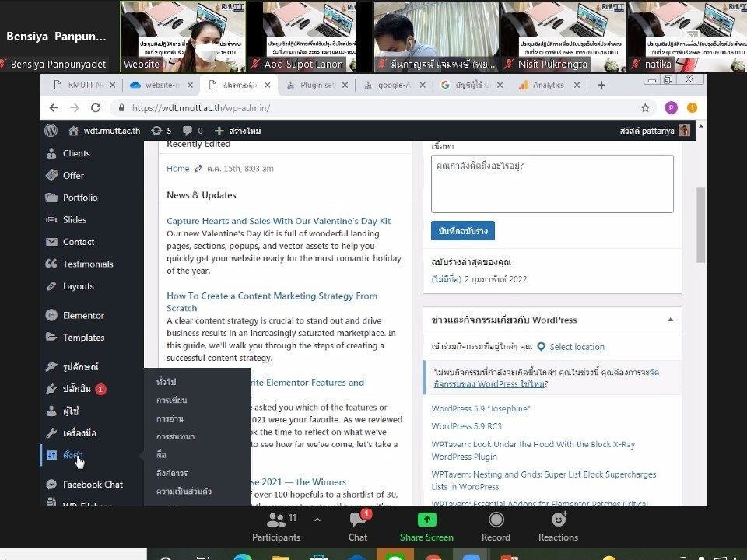Select การเขียน in settings submenu
The image size is (747, 560).
click(x=171, y=400)
